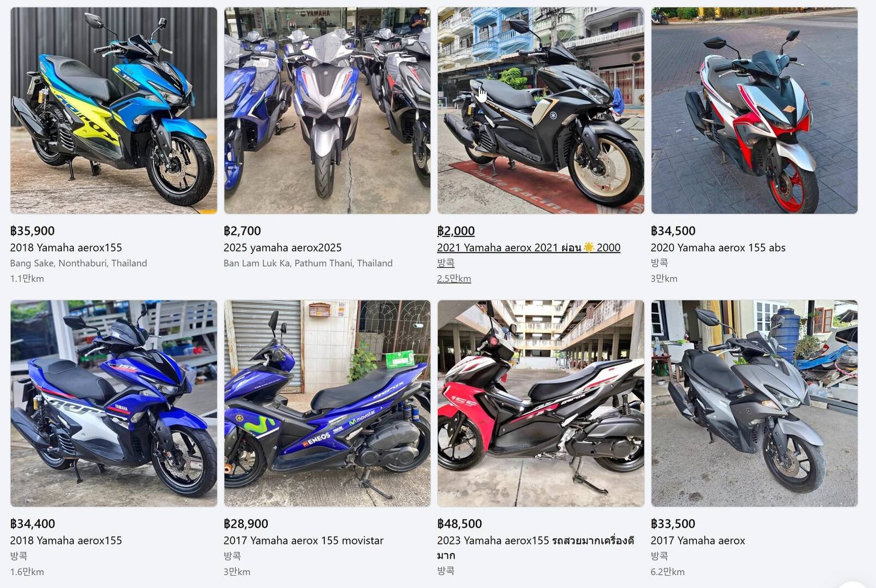Open the blue-yellow 2018 Aerox155 photo
Viewport: 876px width, 588px height.
coord(114,110)
